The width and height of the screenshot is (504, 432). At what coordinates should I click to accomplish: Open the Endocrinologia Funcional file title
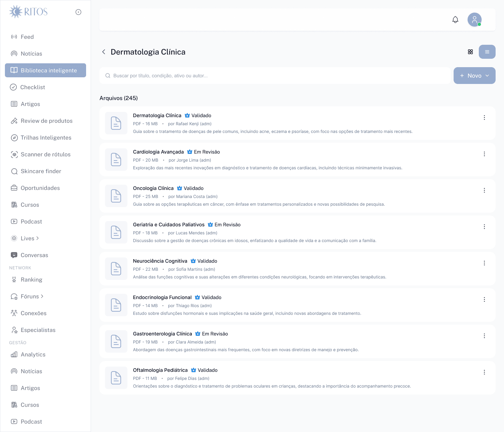[162, 297]
